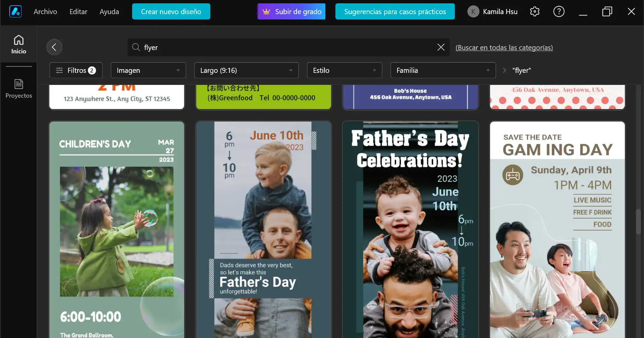Select the 123 Anywhere St. template

[117, 97]
